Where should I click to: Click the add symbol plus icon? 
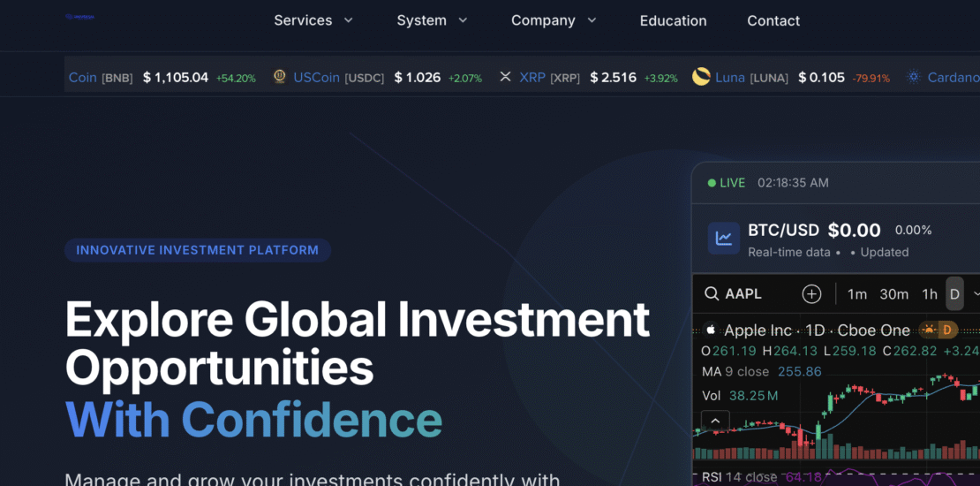(x=811, y=294)
